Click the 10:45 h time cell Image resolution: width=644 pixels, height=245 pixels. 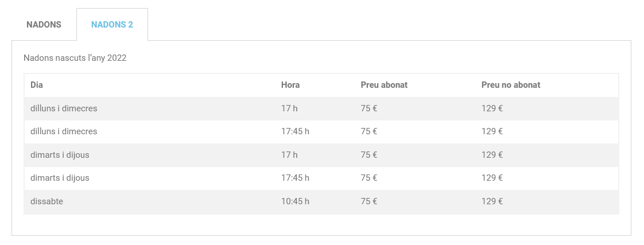[295, 201]
